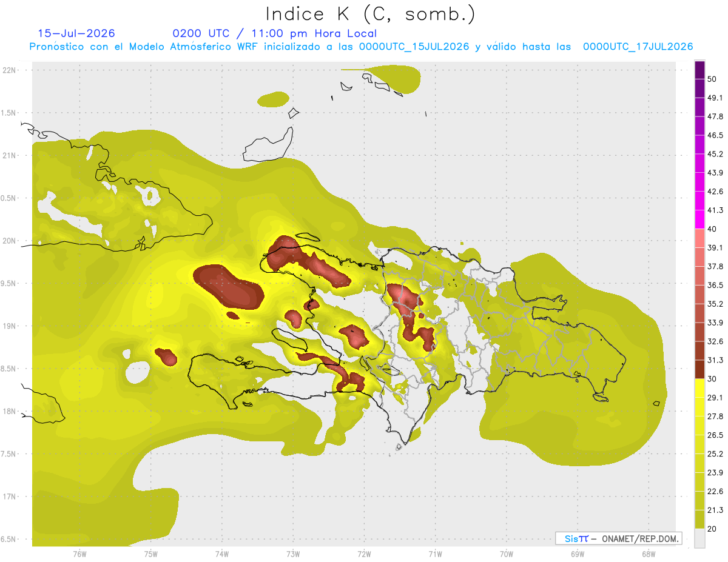Click the "18N" latitude axis label
This screenshot has width=728, height=562.
click(x=10, y=412)
